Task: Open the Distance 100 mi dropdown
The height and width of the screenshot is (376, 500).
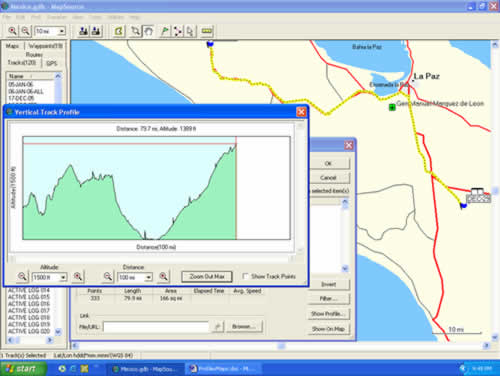Action: (148, 277)
